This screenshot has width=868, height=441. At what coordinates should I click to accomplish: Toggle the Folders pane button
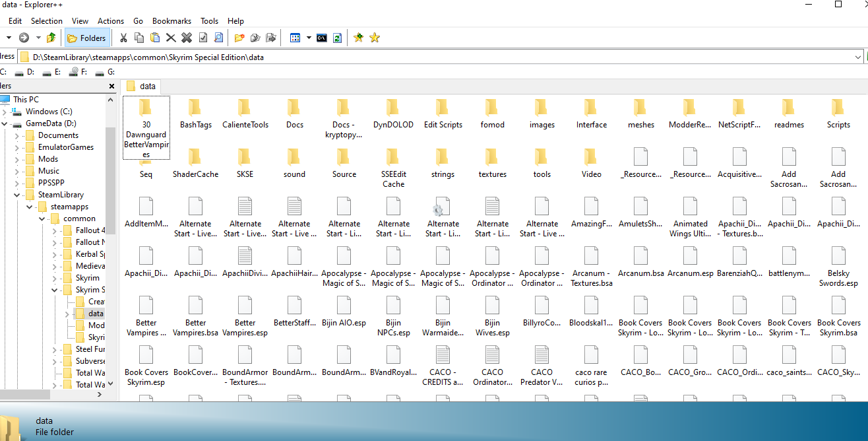(87, 38)
